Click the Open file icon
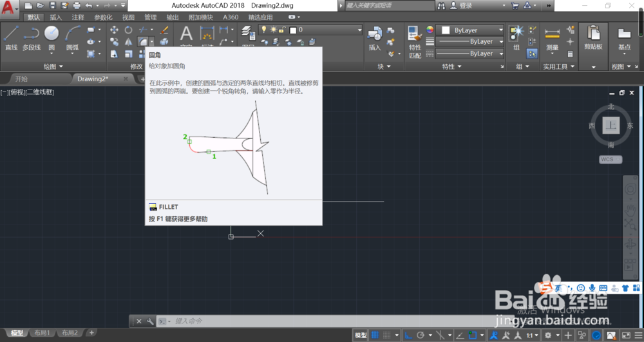 (x=40, y=5)
